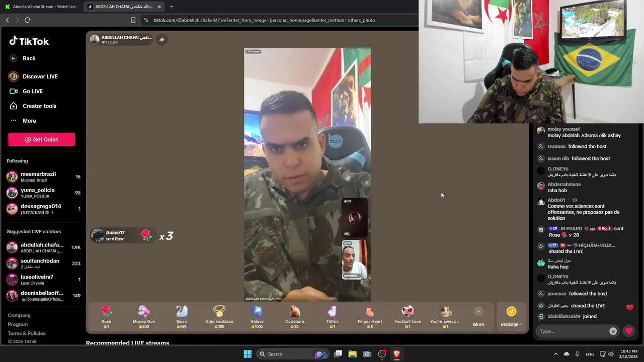Send the Gold necklace gift

point(219,317)
